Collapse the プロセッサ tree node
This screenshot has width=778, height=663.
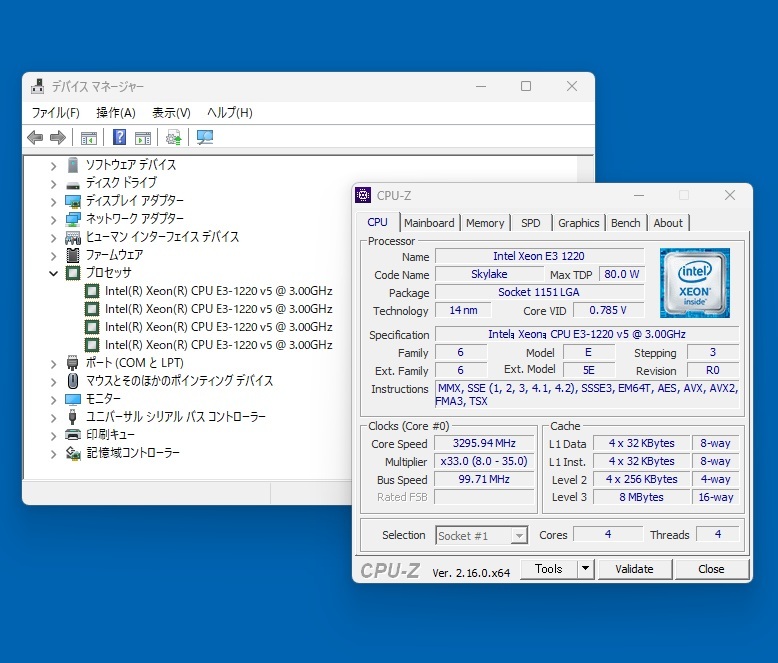54,273
